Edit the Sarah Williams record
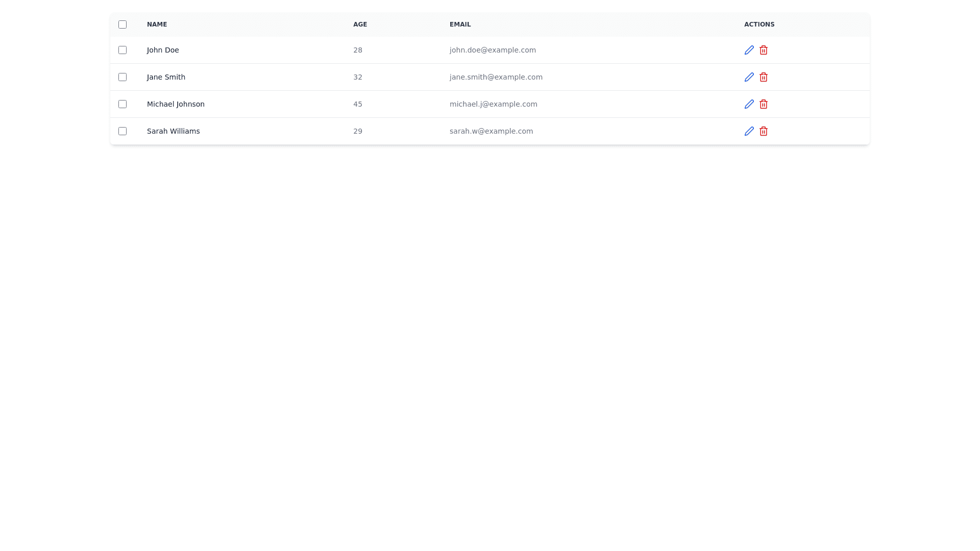Screen dimensions: 980x551 pos(749,131)
